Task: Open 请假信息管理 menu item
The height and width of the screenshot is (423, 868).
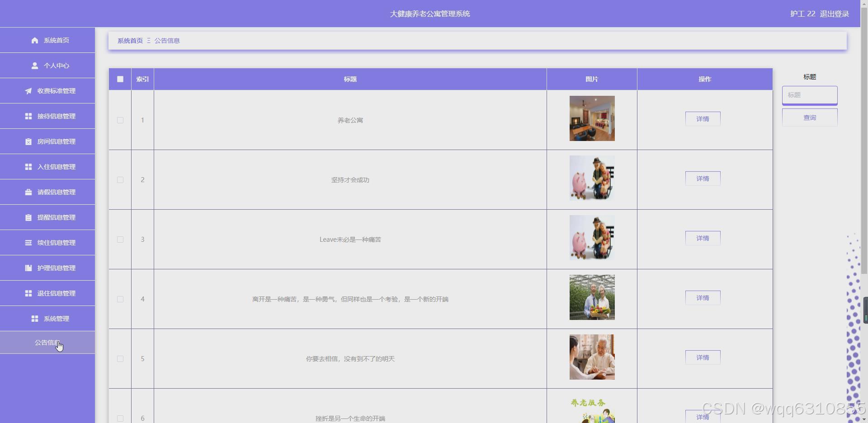Action: (x=47, y=192)
